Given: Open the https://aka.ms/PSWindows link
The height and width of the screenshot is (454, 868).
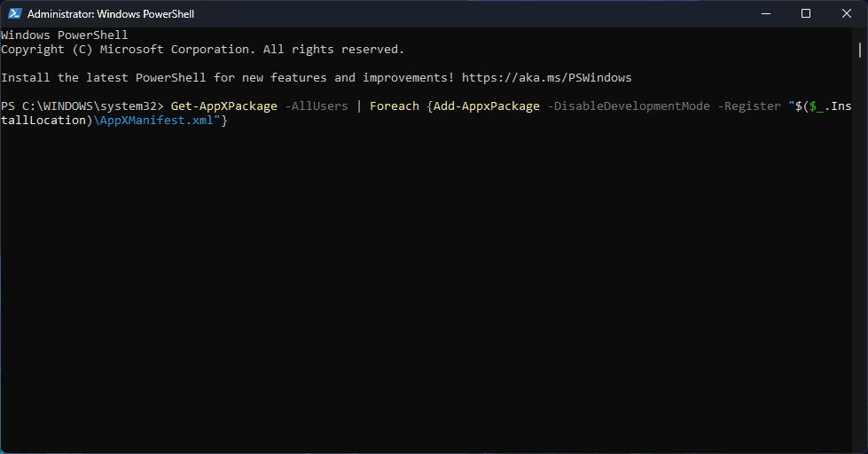Looking at the screenshot, I should coord(546,78).
